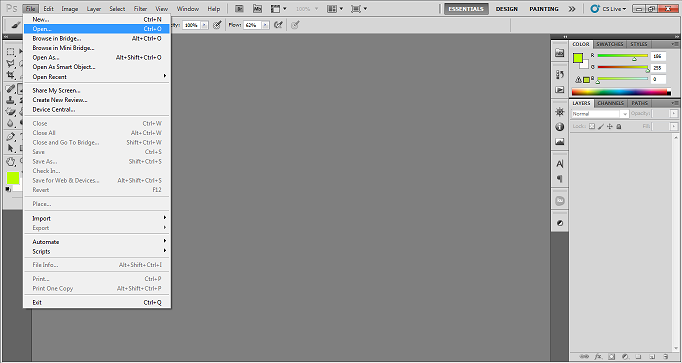Toggle lock all padlock icon
This screenshot has height=363, width=682.
619,127
